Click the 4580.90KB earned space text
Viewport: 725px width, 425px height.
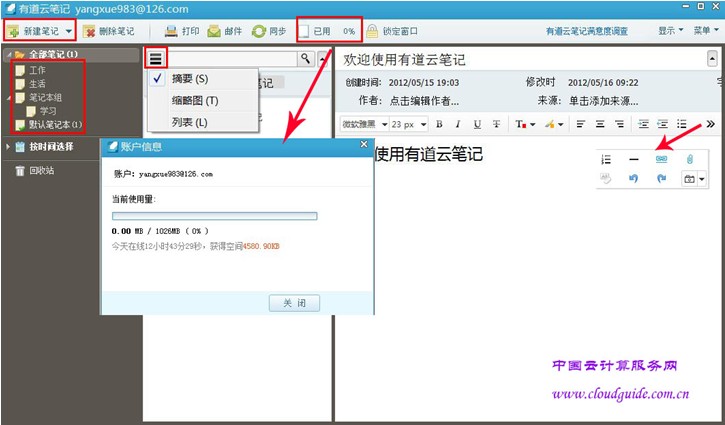pos(261,246)
